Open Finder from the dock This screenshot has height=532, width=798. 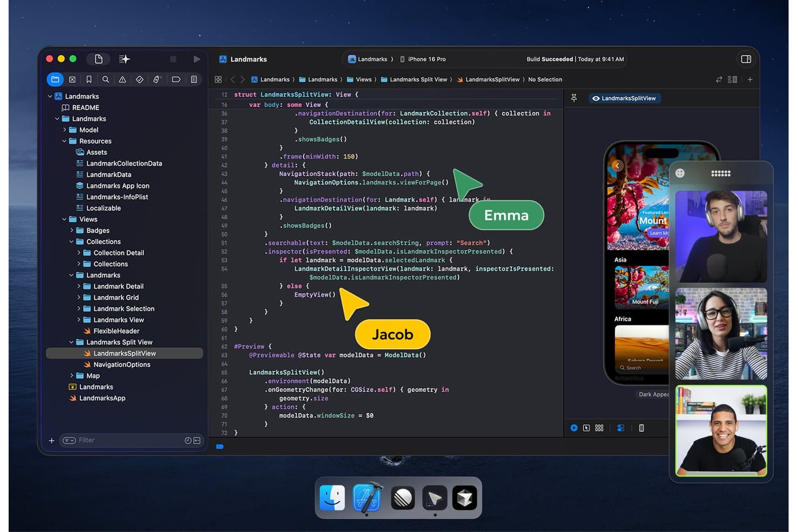click(332, 498)
